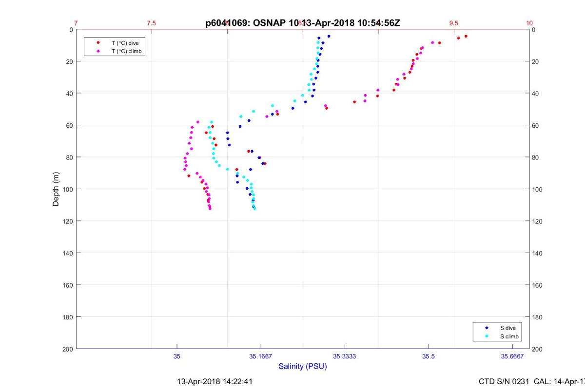Click the 'CTD S/N 0231 CAL' footer text
Viewport: 585px width, 392px height.
point(532,382)
